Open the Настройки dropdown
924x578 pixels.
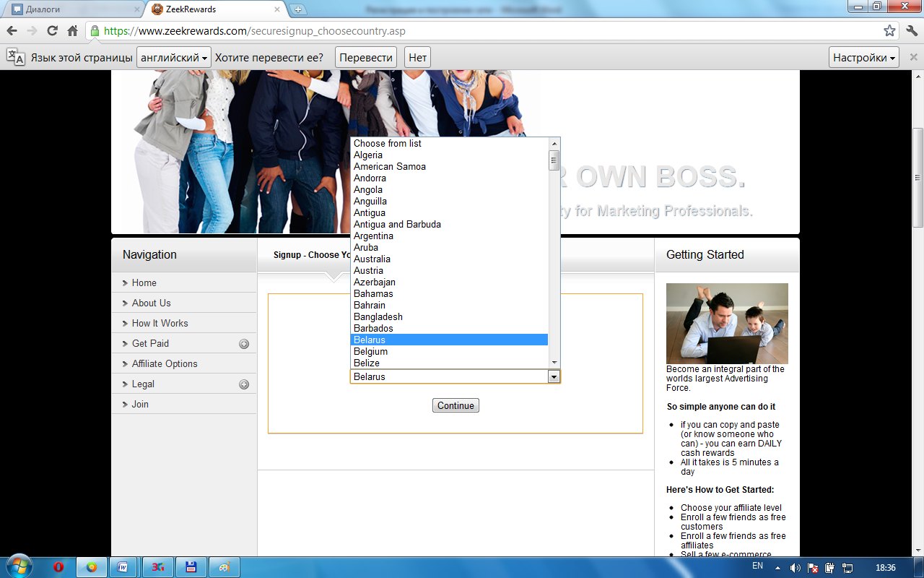864,57
